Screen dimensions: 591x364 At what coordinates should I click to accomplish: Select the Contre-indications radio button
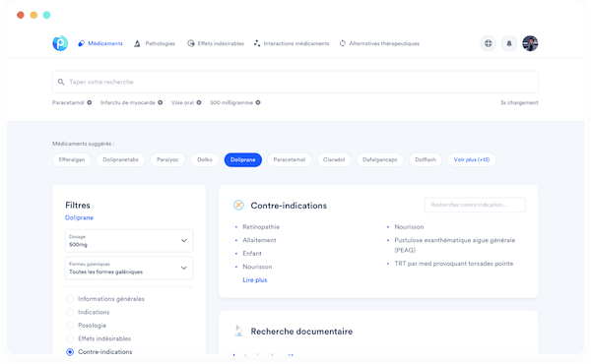coord(70,352)
